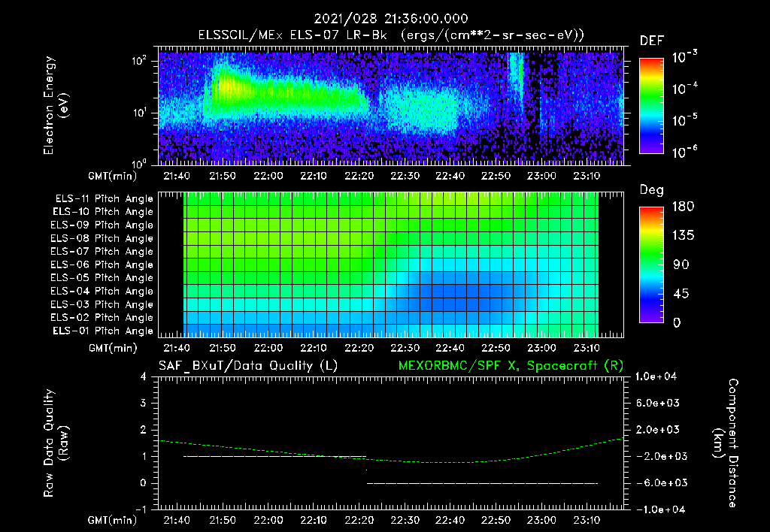Click 22:30 tick under the spectrogram panel
Image resolution: width=770 pixels, height=532 pixels.
tap(405, 176)
